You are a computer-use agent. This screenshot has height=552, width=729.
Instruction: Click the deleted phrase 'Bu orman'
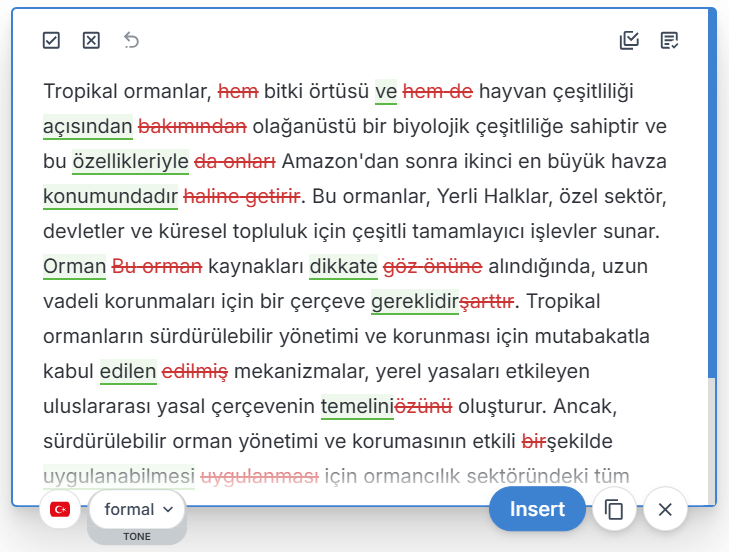click(157, 267)
